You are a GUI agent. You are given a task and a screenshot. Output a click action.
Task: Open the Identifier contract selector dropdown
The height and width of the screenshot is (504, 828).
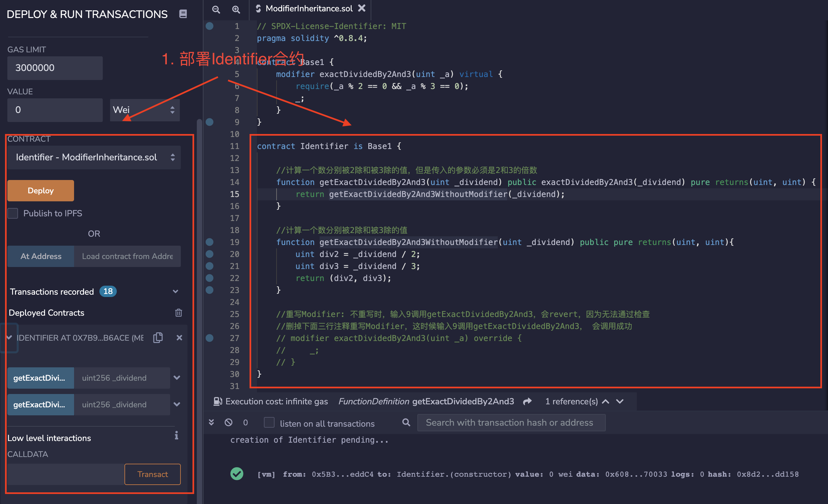click(x=94, y=157)
